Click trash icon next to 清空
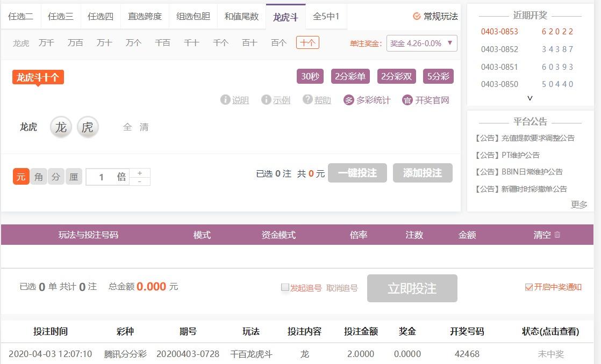 click(x=557, y=235)
